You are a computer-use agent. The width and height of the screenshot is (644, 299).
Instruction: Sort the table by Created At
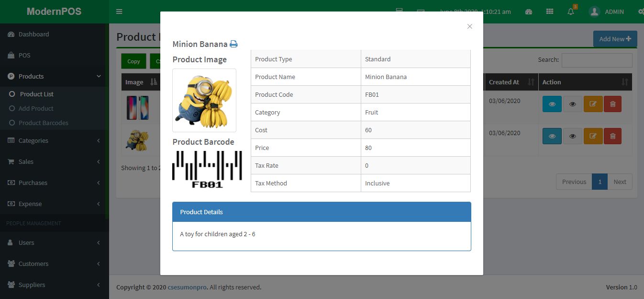coord(511,82)
